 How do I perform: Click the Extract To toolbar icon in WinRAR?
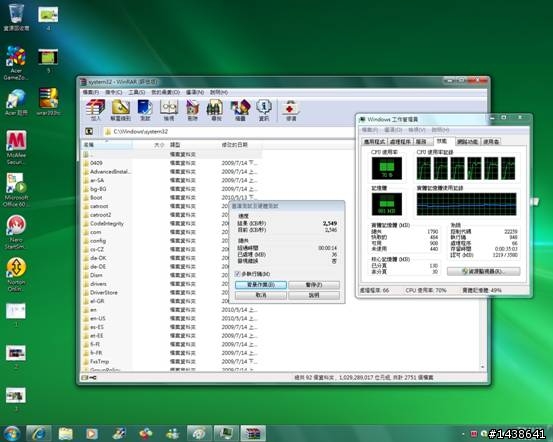[121, 110]
